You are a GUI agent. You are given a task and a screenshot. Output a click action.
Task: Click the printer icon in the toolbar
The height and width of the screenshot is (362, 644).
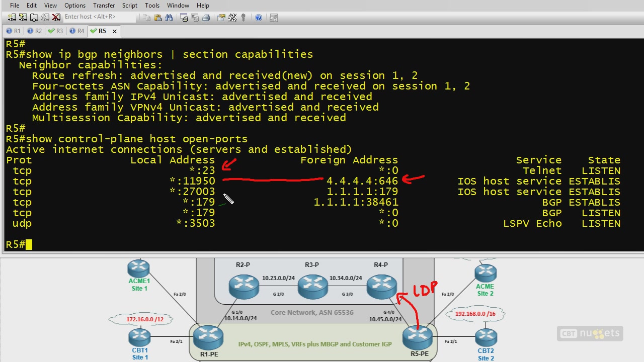click(x=206, y=18)
